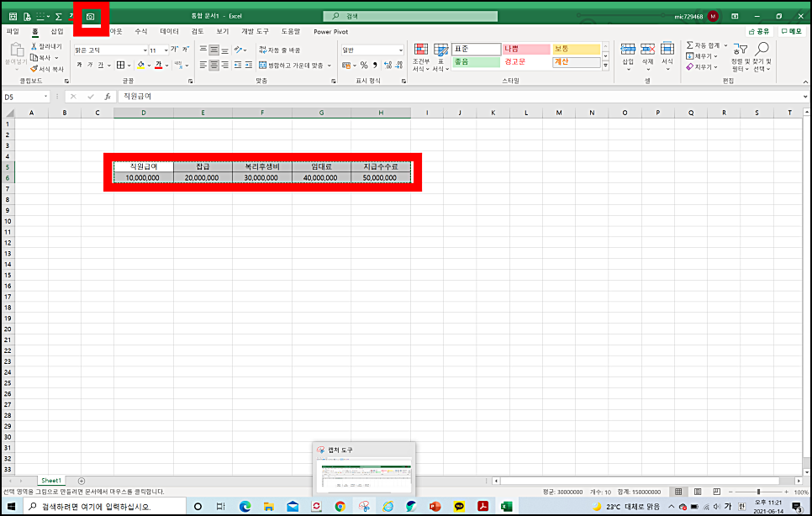Click the Delete cells (삭제) icon

tap(648, 50)
